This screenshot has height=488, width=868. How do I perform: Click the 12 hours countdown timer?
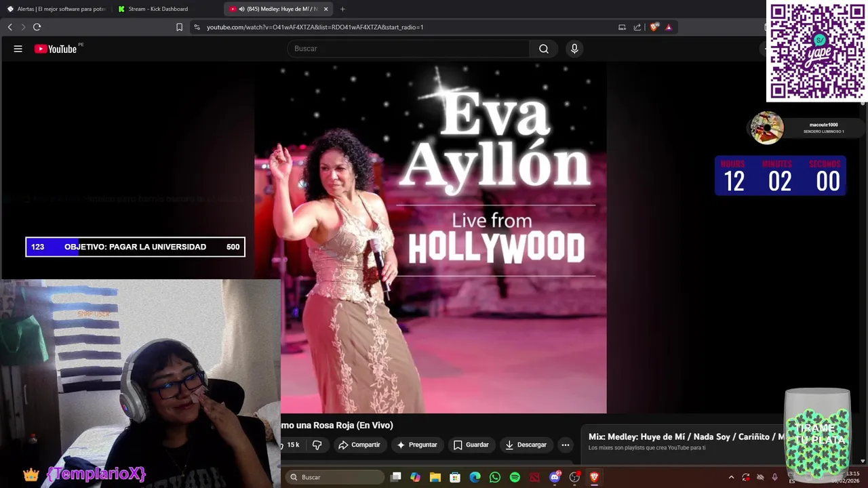click(x=780, y=176)
